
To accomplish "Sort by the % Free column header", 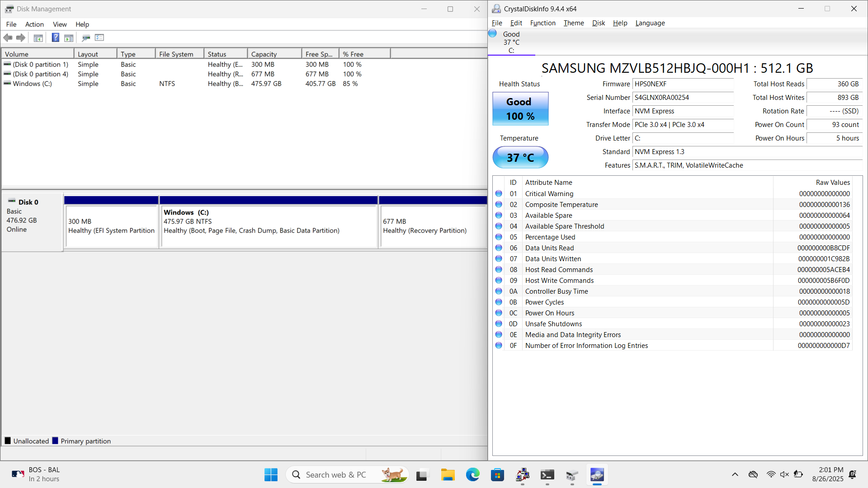I will coord(365,54).
